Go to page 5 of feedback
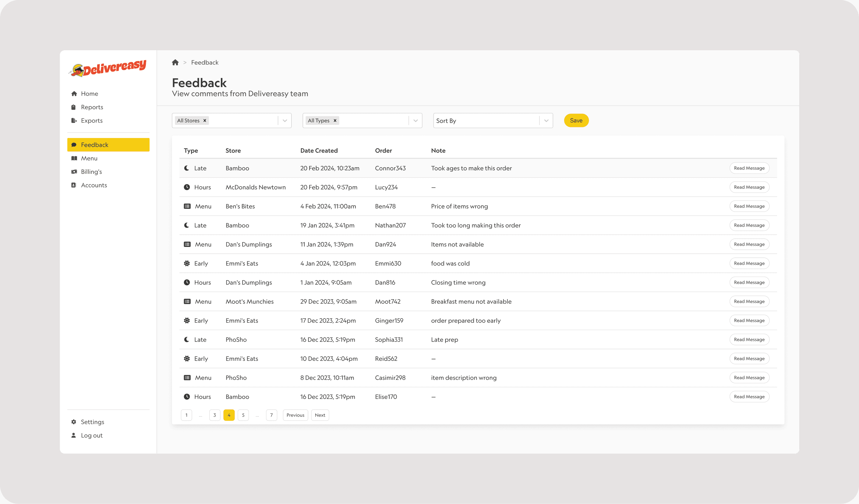The height and width of the screenshot is (504, 859). tap(243, 415)
